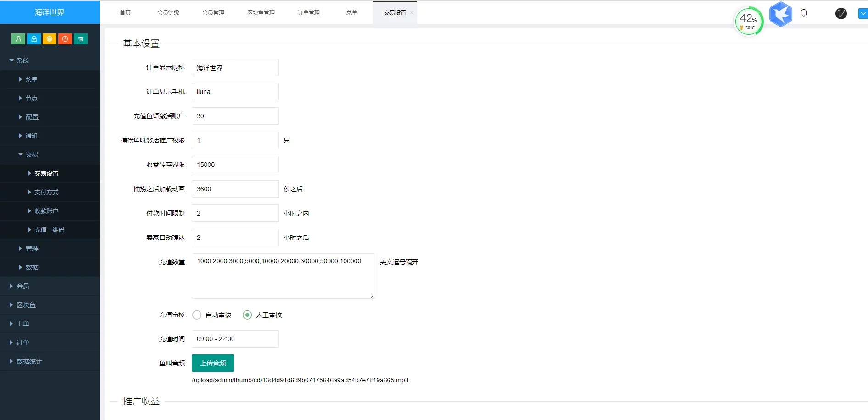
Task: Click the green user profile icon in sidebar
Action: (x=18, y=39)
